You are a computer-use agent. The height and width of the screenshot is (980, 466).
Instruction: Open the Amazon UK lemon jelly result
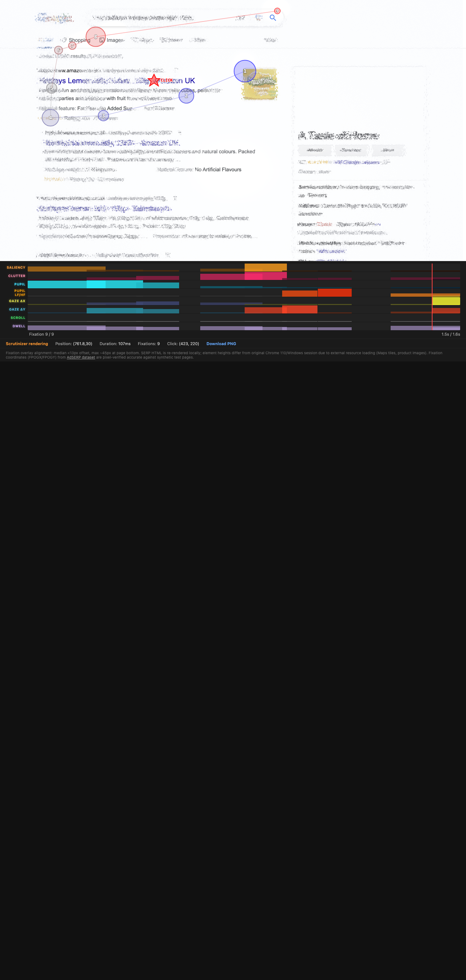(x=117, y=81)
